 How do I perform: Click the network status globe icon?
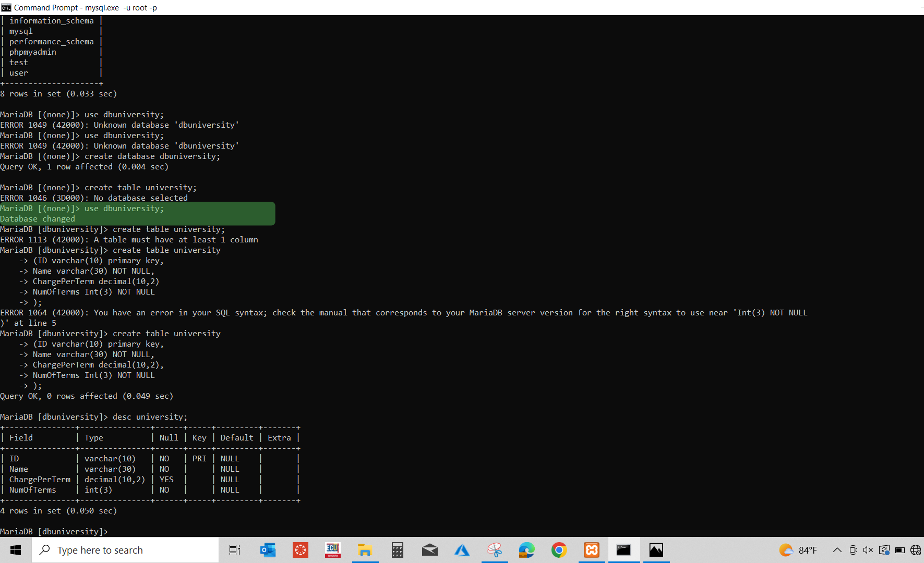916,550
